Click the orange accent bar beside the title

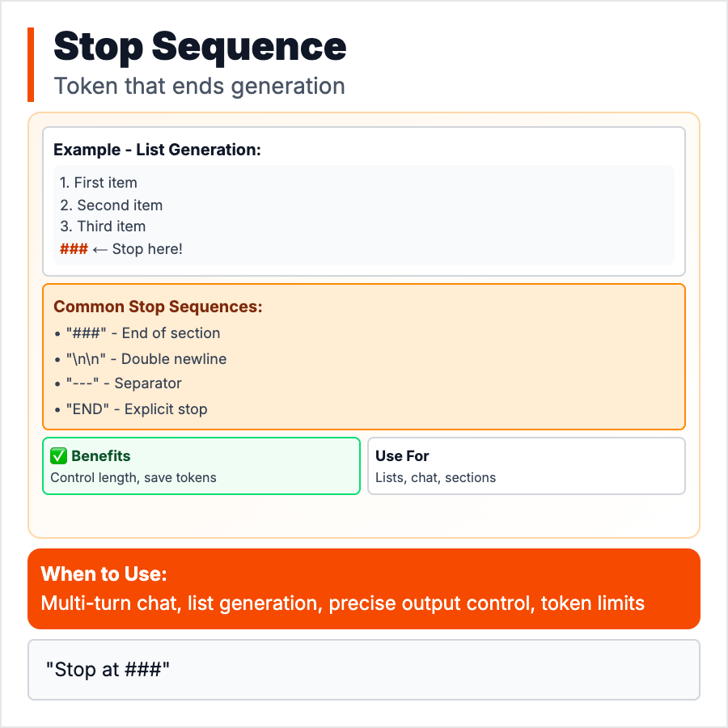click(x=31, y=65)
